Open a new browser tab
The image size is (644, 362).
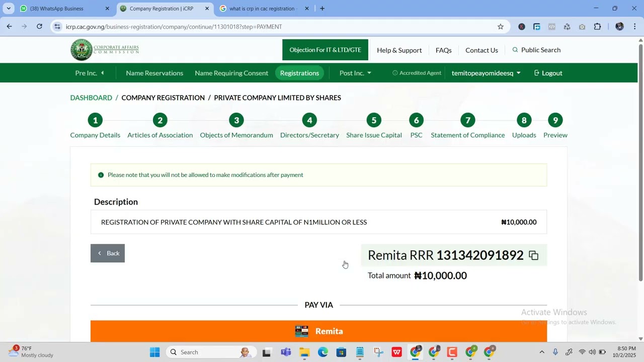point(322,9)
